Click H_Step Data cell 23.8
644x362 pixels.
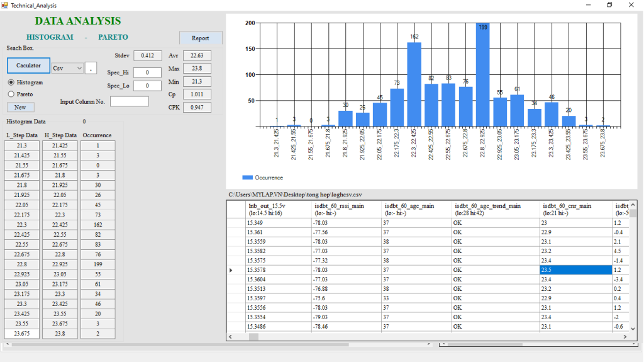[x=60, y=334]
